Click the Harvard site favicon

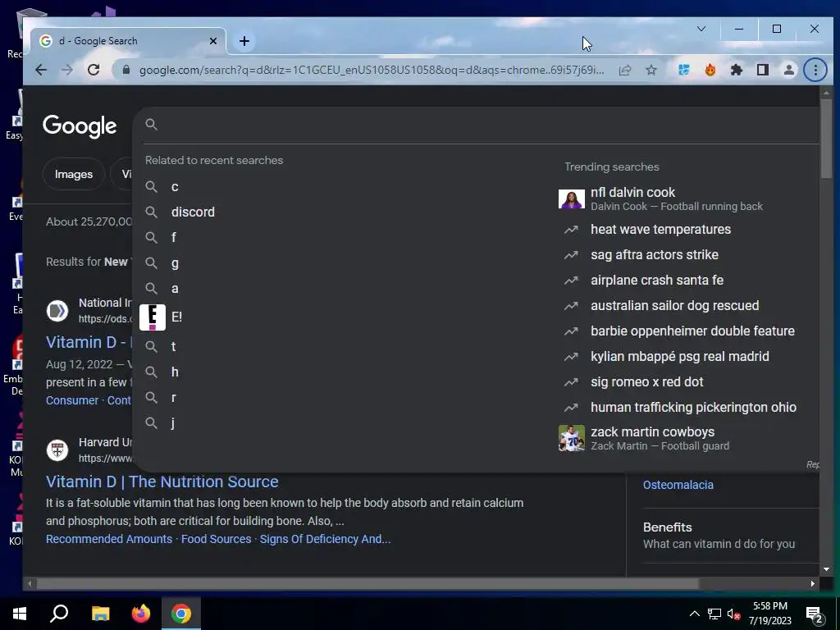click(x=57, y=450)
